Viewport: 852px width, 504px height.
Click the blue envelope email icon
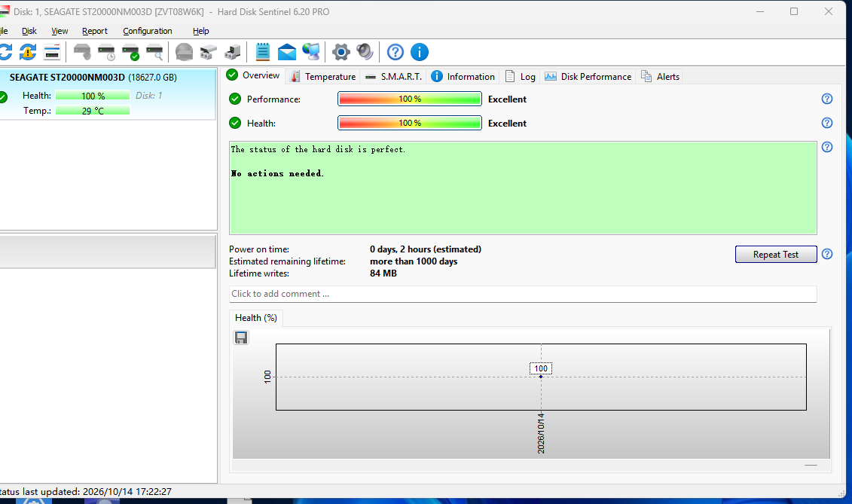[287, 52]
